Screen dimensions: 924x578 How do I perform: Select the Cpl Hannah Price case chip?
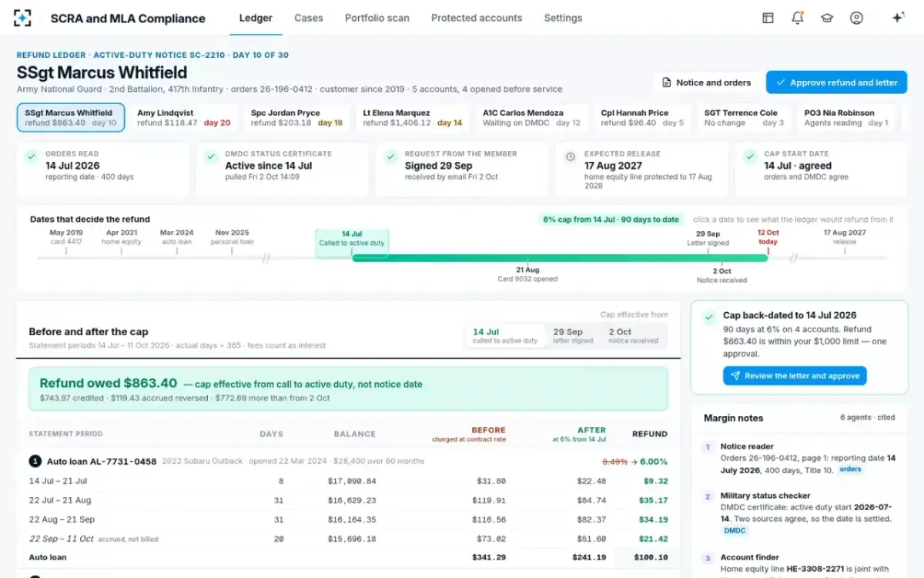pos(643,118)
